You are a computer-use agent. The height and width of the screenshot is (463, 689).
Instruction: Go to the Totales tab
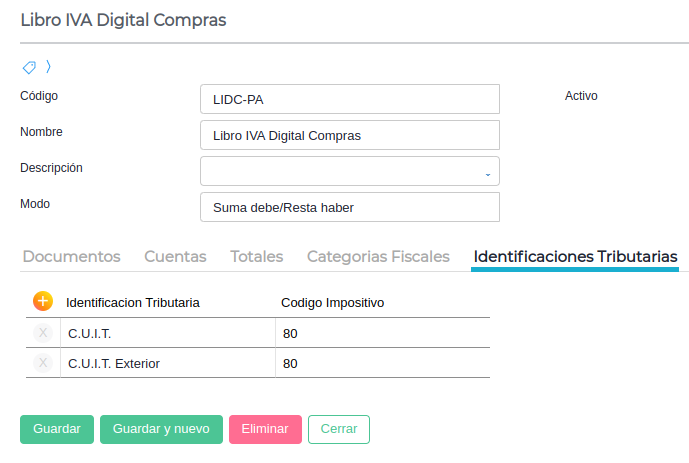pos(256,257)
